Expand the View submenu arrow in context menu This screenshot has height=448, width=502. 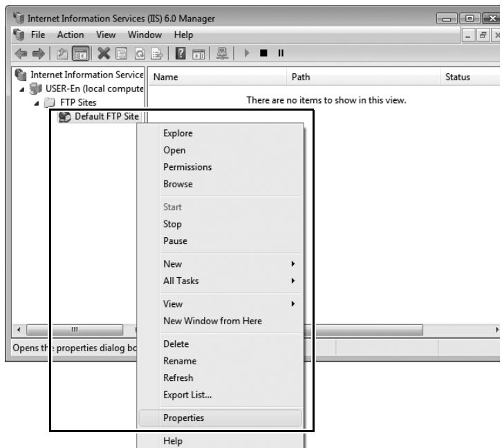(x=293, y=304)
